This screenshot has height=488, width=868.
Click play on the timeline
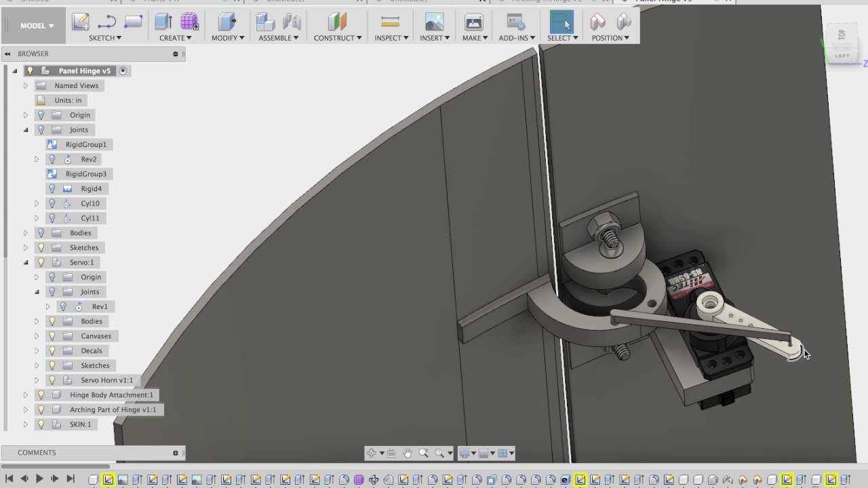click(39, 479)
